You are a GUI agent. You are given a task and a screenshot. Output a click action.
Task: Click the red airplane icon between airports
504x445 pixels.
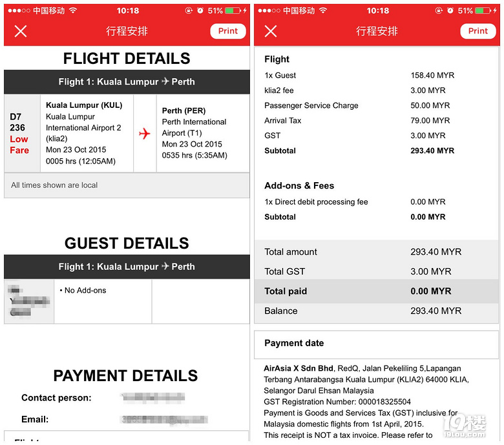tap(145, 133)
